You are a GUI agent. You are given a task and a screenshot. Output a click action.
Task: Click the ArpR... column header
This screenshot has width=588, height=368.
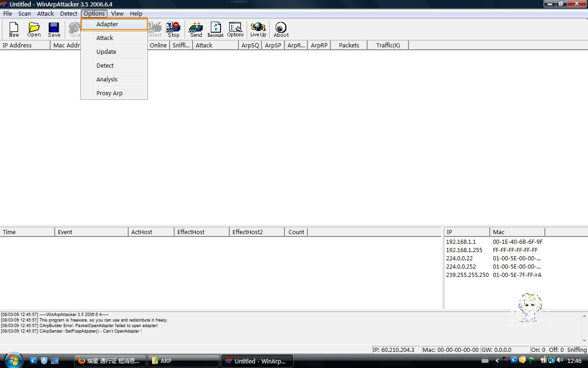296,45
